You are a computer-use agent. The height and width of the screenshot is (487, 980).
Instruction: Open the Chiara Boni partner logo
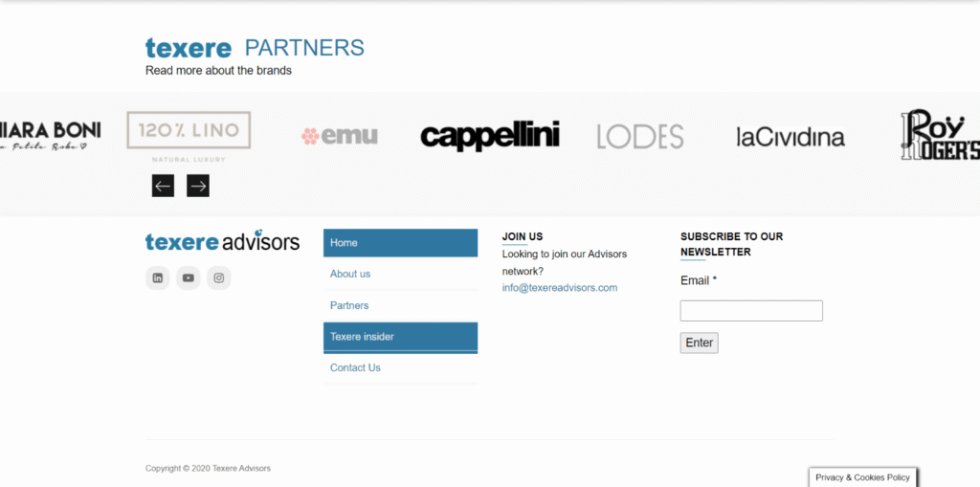pos(50,136)
